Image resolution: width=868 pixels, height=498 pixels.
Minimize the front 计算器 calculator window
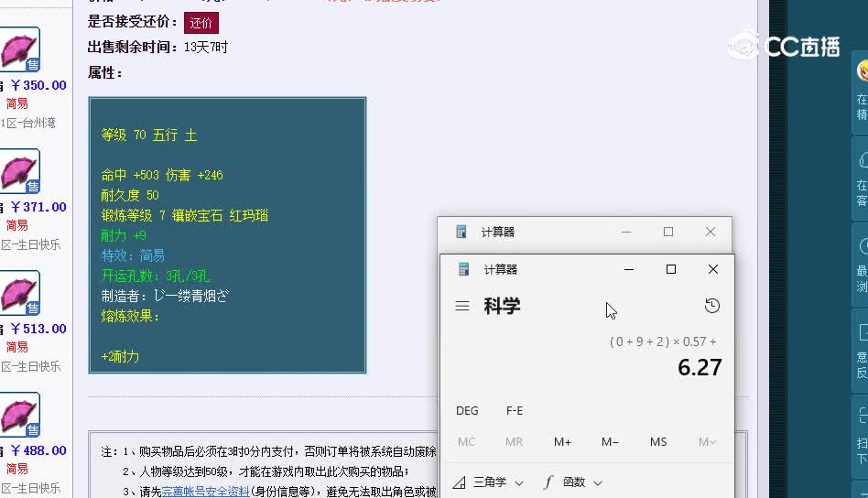coord(629,269)
